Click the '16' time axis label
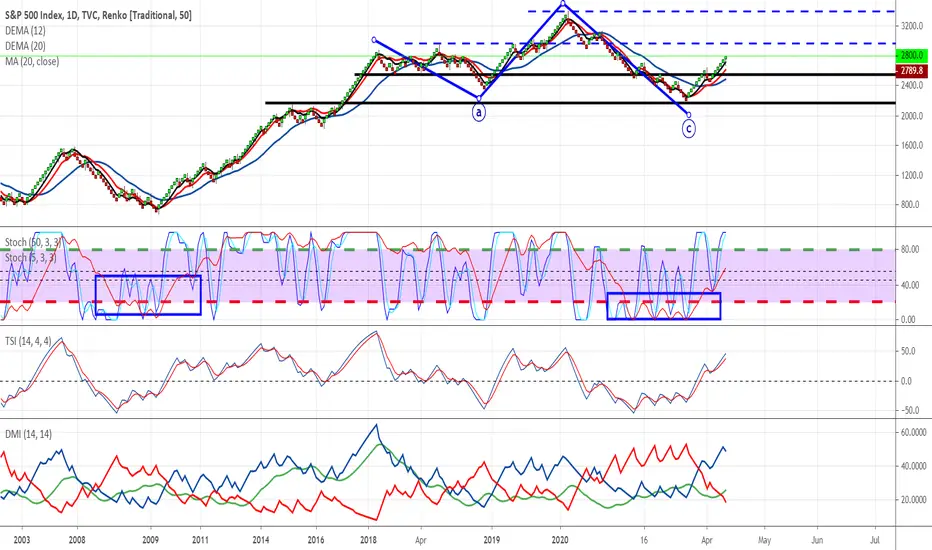The height and width of the screenshot is (550, 932). 644,540
